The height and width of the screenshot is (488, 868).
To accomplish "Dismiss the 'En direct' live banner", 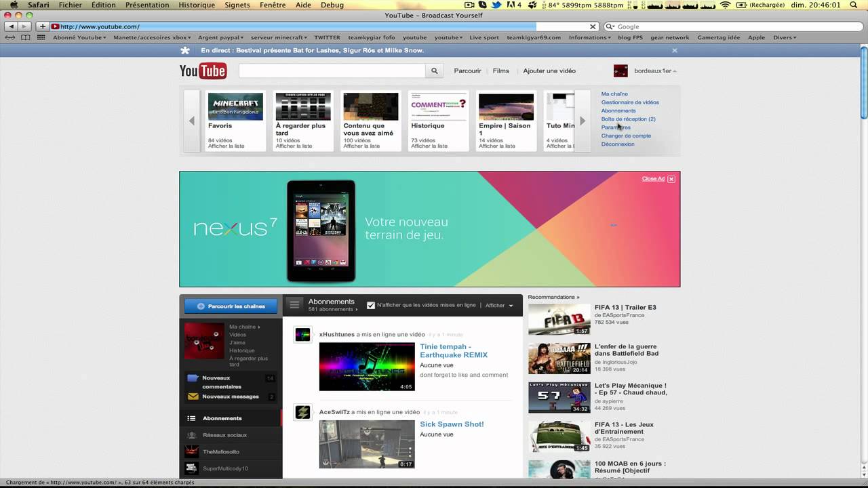I will [x=675, y=50].
